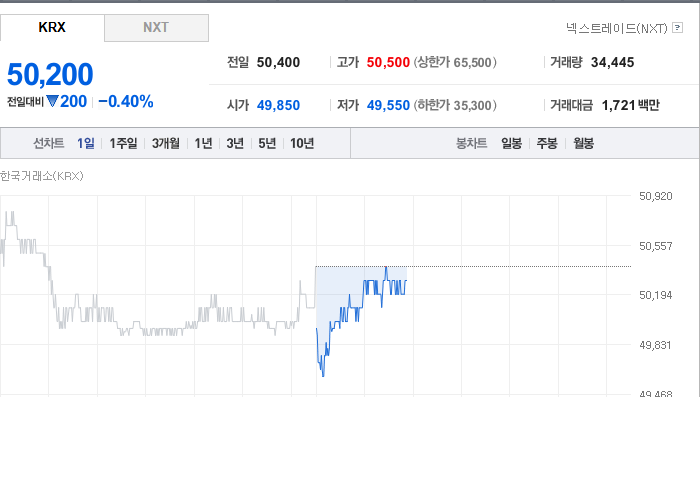
Task: Switch to the KRX tab
Action: (52, 28)
